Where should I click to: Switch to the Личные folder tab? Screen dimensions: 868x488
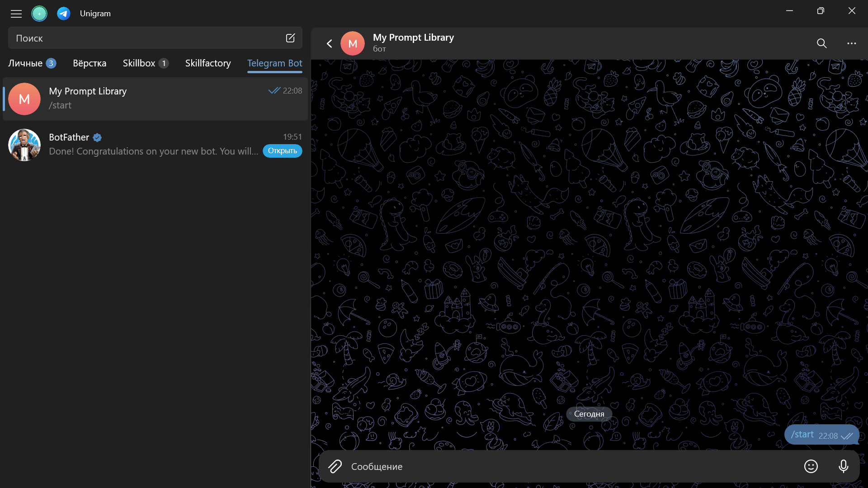coord(25,63)
